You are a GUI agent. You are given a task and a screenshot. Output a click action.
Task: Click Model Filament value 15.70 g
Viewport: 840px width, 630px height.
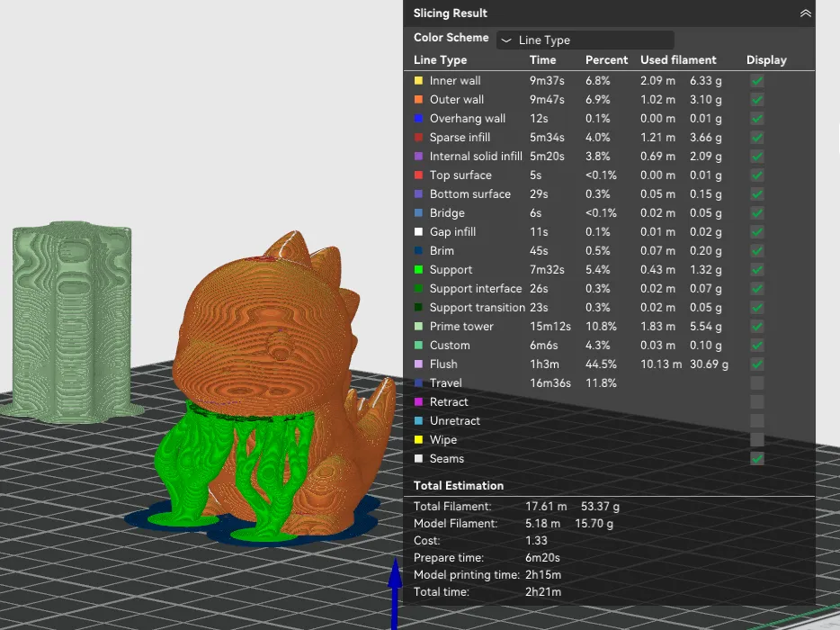(x=594, y=523)
